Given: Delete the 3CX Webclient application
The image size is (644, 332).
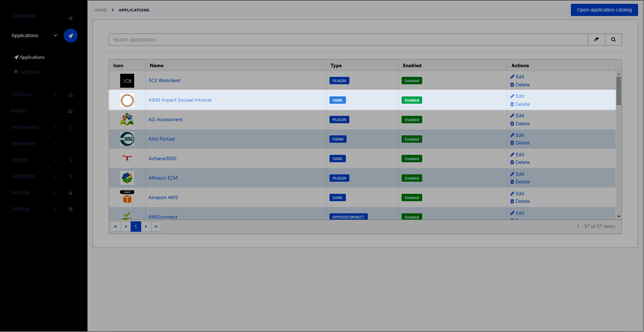Looking at the screenshot, I should coord(520,85).
